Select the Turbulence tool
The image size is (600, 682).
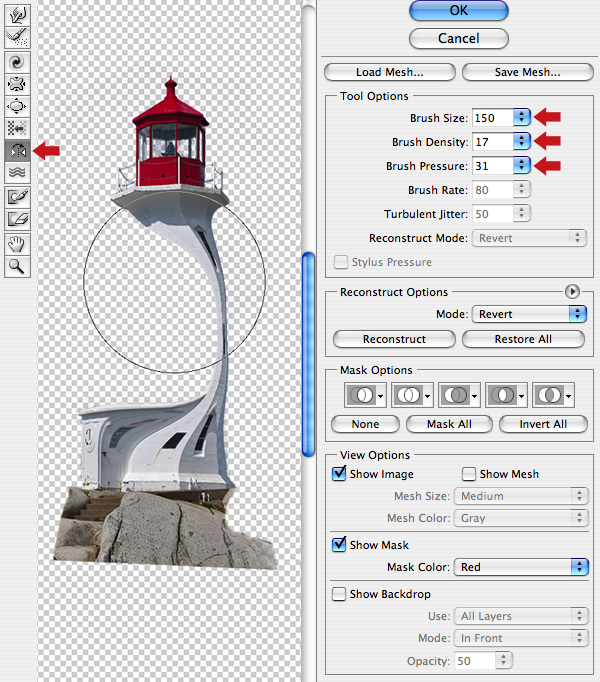coord(17,173)
